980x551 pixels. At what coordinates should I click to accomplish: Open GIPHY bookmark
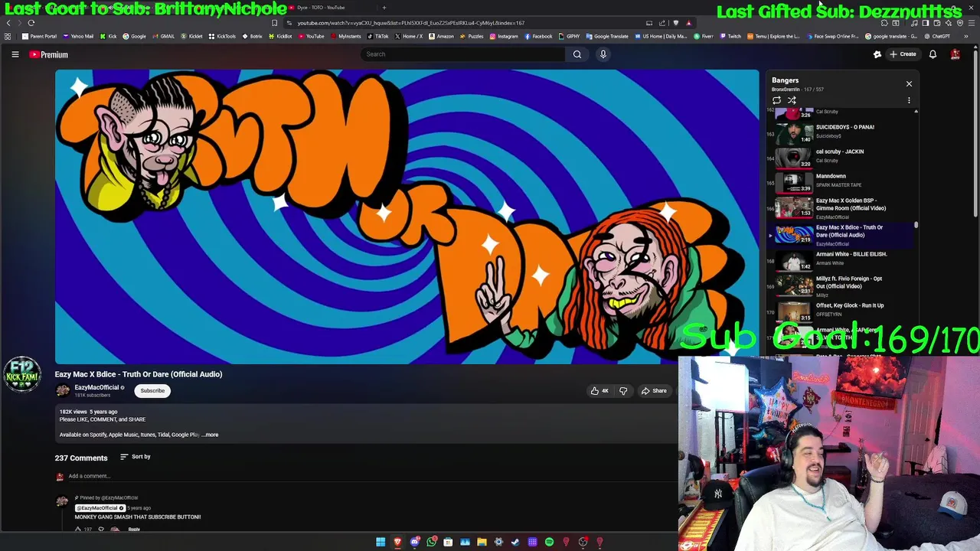point(569,36)
